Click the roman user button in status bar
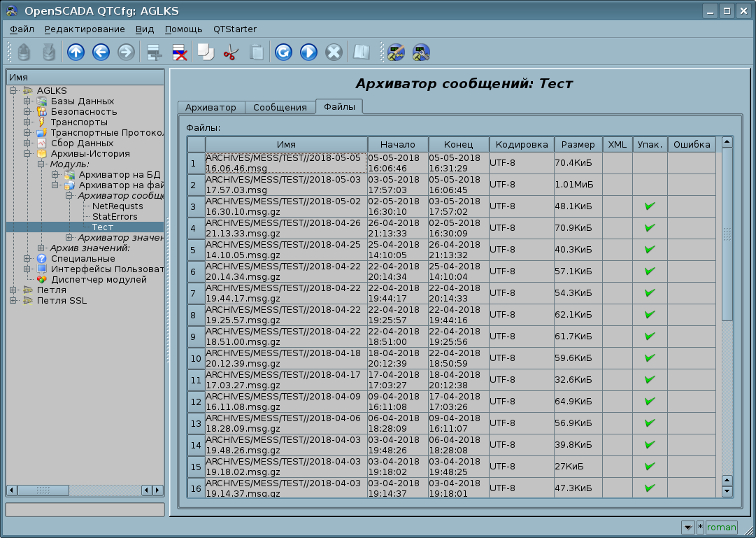This screenshot has height=538, width=756. click(x=721, y=528)
